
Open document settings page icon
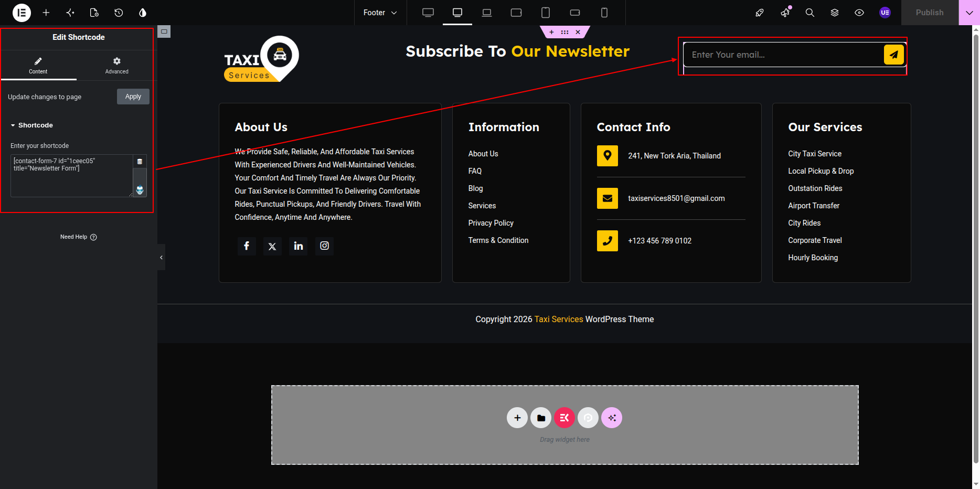tap(94, 13)
